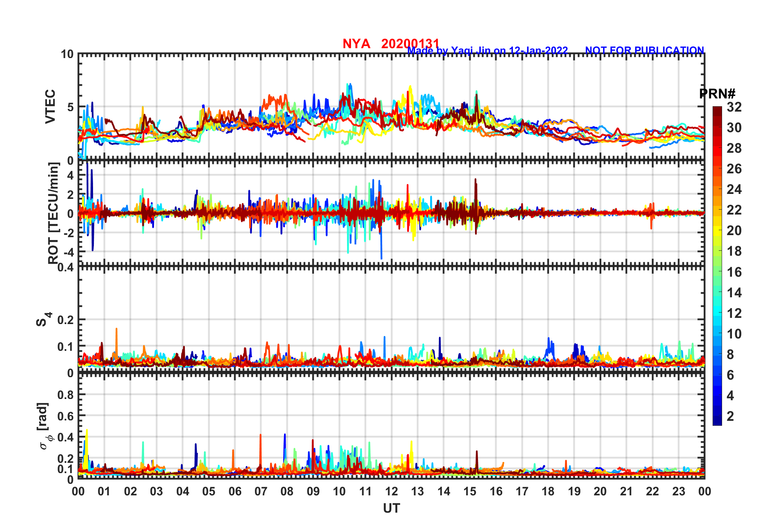
Task: Click UT hour tick label "11"
Action: (366, 492)
